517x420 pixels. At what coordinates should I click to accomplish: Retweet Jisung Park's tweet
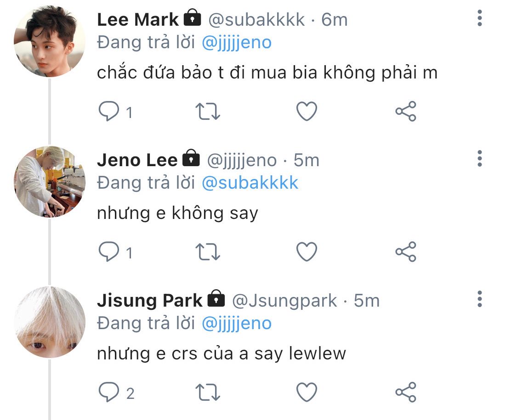pyautogui.click(x=208, y=392)
